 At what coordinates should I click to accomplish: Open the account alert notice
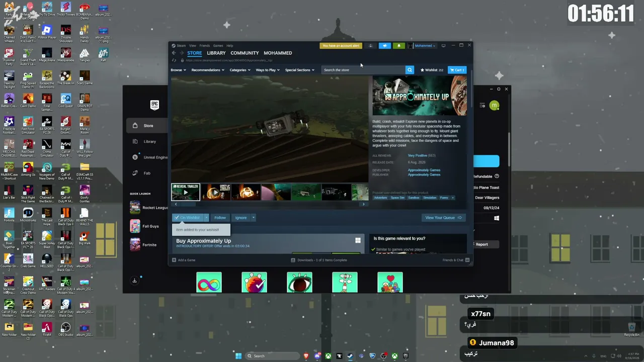341,46
